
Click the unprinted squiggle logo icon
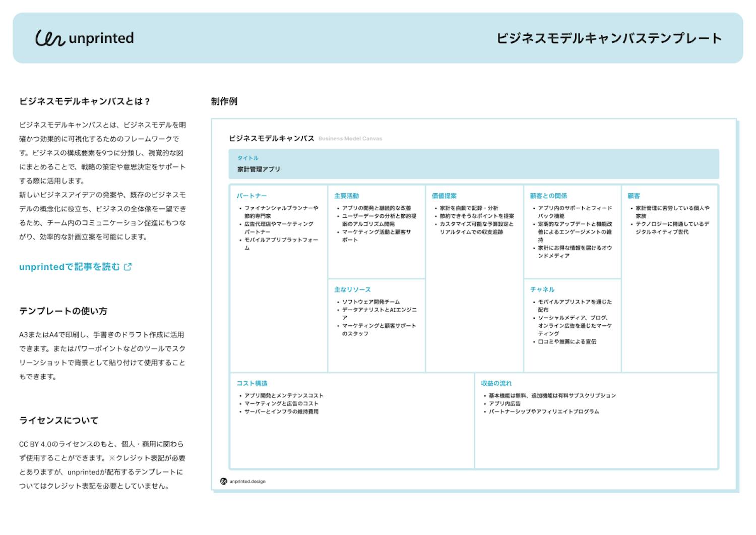50,38
